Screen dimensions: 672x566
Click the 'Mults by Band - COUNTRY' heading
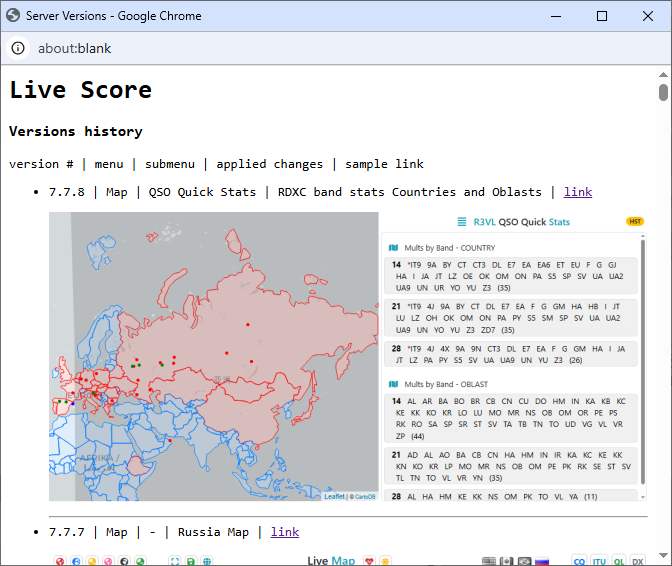[x=450, y=248]
